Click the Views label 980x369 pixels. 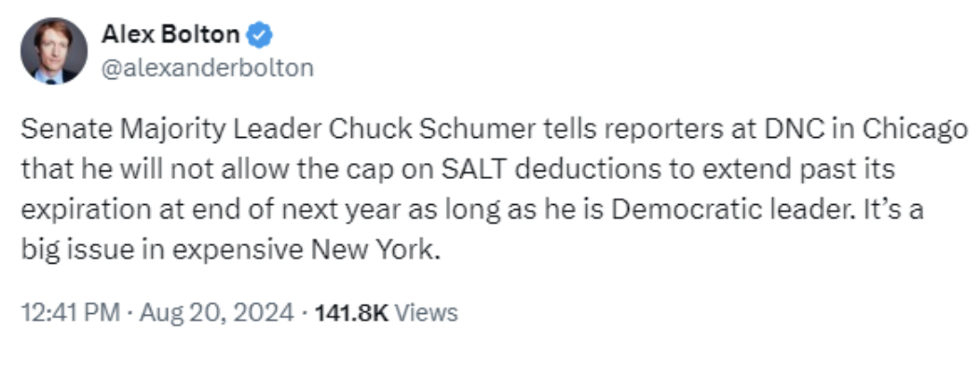(427, 312)
